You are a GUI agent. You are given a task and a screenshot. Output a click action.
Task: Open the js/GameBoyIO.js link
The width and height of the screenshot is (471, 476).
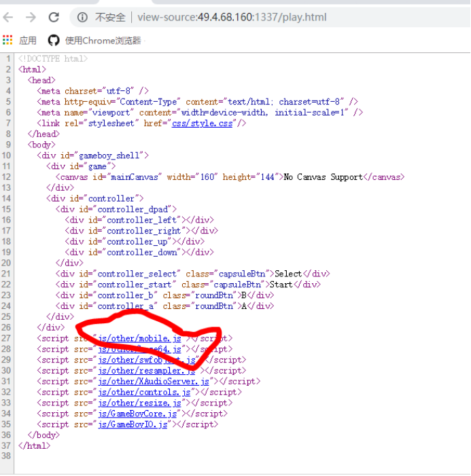(x=135, y=424)
